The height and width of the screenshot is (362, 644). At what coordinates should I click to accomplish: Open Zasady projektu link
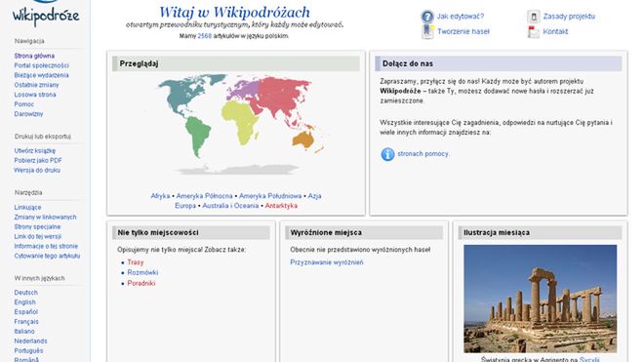coord(569,17)
